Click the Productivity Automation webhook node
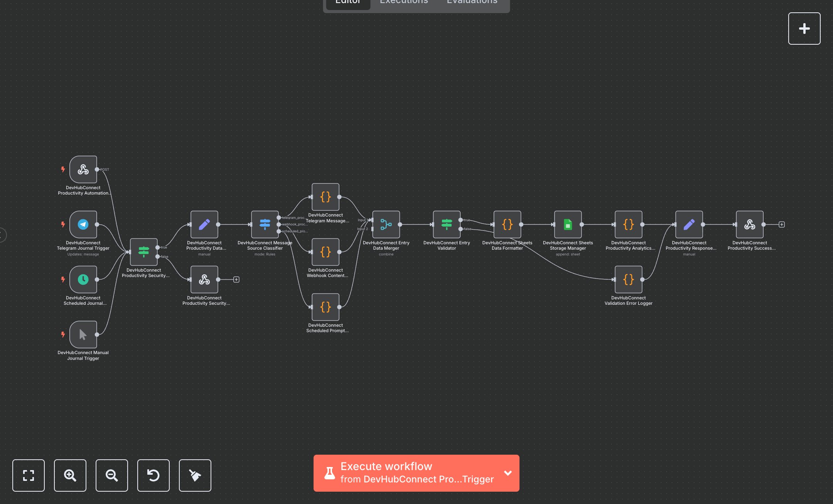This screenshot has height=504, width=833. point(83,170)
